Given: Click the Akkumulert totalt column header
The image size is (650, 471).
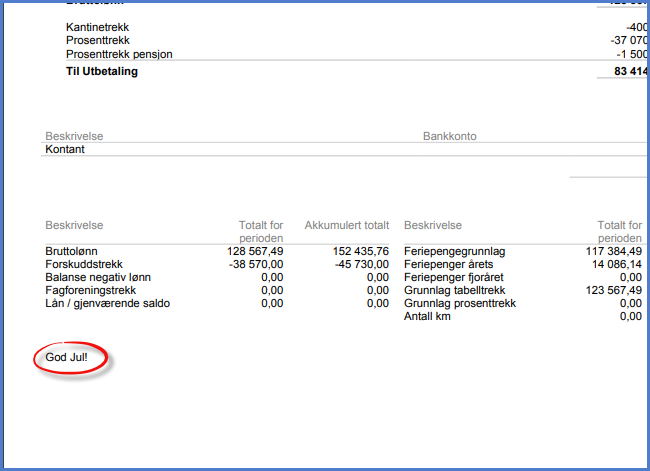Looking at the screenshot, I should point(347,225).
